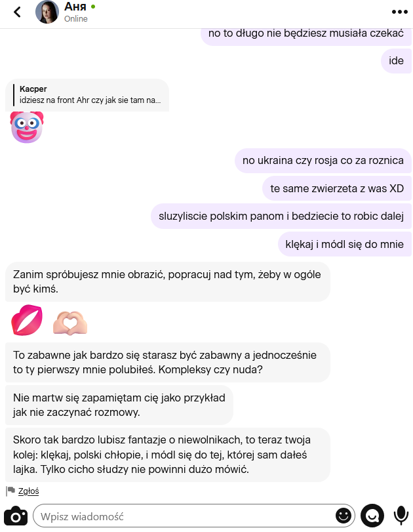The image size is (413, 532).
Task: Click the heart hands emoji
Action: pyautogui.click(x=70, y=323)
